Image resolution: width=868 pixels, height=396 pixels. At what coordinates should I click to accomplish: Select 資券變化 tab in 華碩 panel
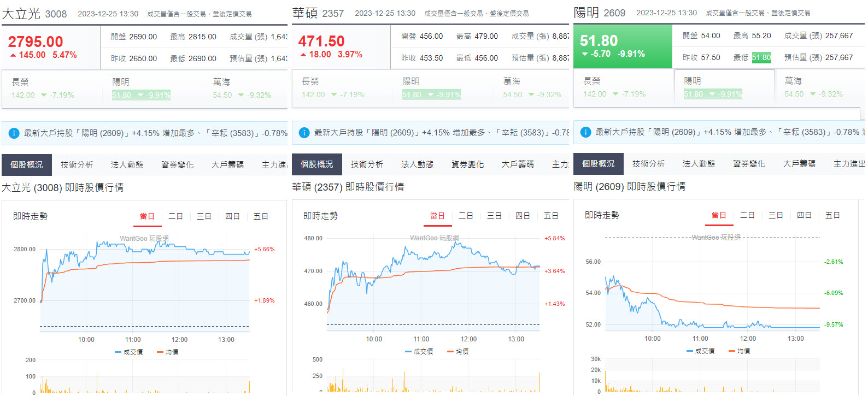(468, 164)
